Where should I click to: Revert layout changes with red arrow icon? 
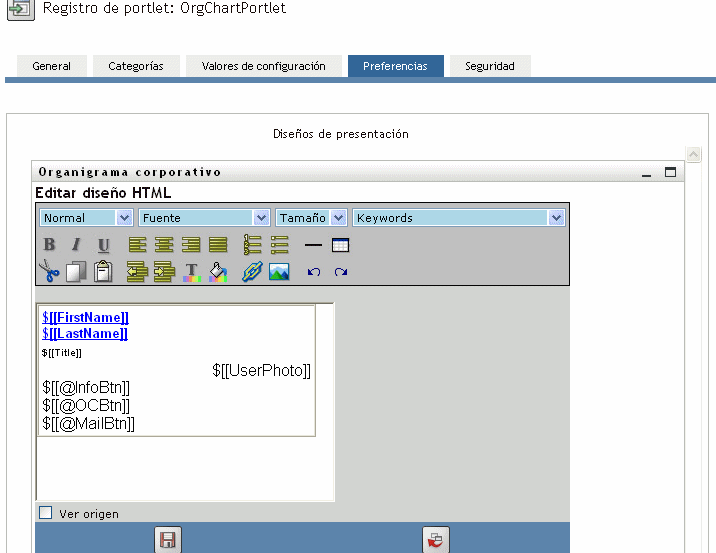tap(436, 540)
